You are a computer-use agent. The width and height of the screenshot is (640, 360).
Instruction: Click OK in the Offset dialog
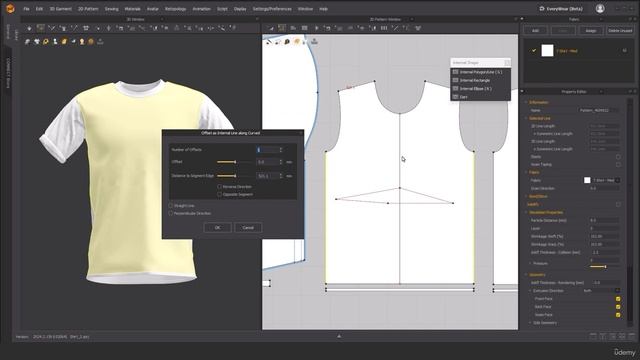tap(218, 227)
